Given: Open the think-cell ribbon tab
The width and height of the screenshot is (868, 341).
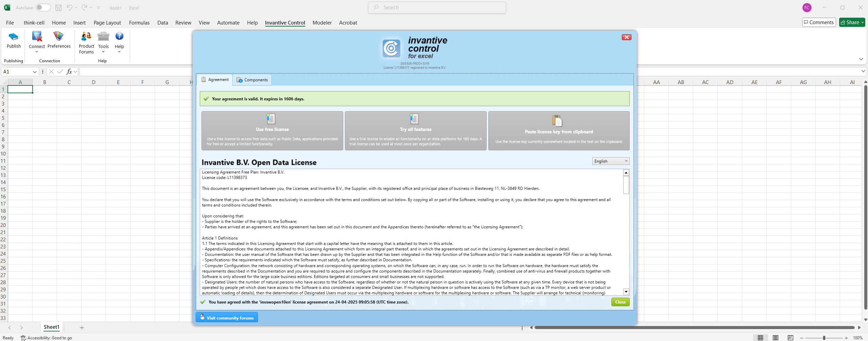Looking at the screenshot, I should [x=34, y=22].
